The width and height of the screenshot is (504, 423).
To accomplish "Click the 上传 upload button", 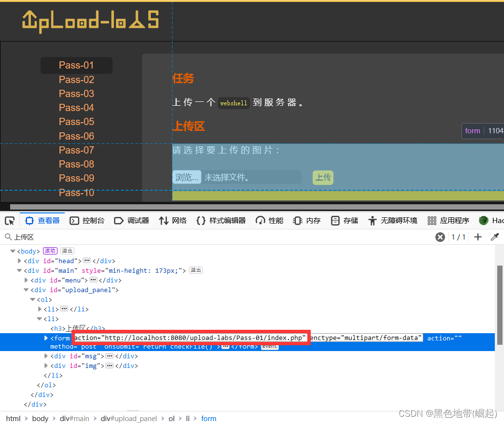I will (323, 177).
